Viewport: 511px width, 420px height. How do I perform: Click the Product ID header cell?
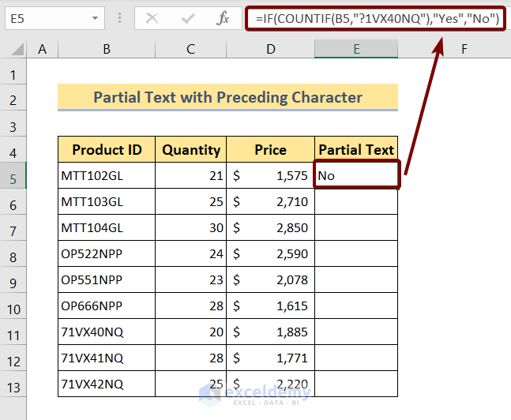coord(107,149)
